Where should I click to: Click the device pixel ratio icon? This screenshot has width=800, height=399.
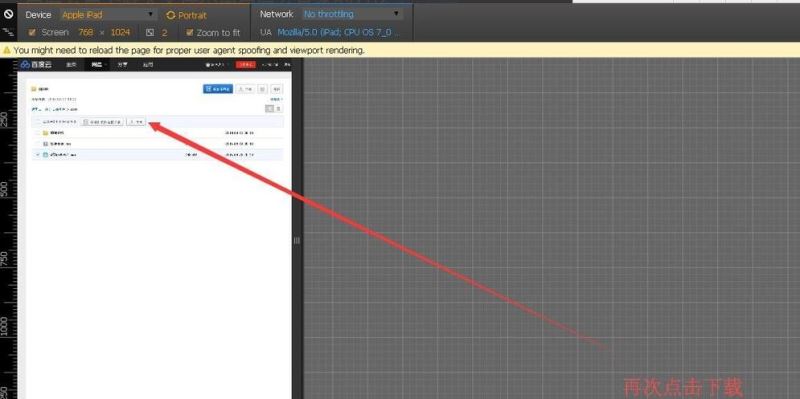pyautogui.click(x=149, y=32)
